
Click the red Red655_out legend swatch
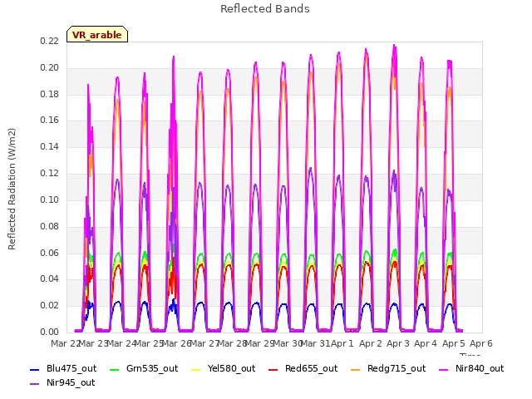(x=273, y=369)
